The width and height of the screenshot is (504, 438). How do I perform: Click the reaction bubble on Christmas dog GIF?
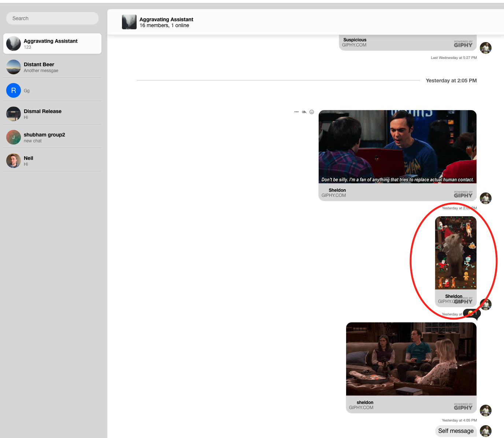click(472, 313)
